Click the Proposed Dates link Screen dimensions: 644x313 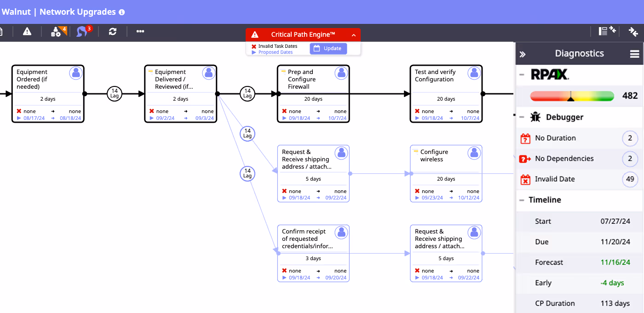tap(276, 52)
